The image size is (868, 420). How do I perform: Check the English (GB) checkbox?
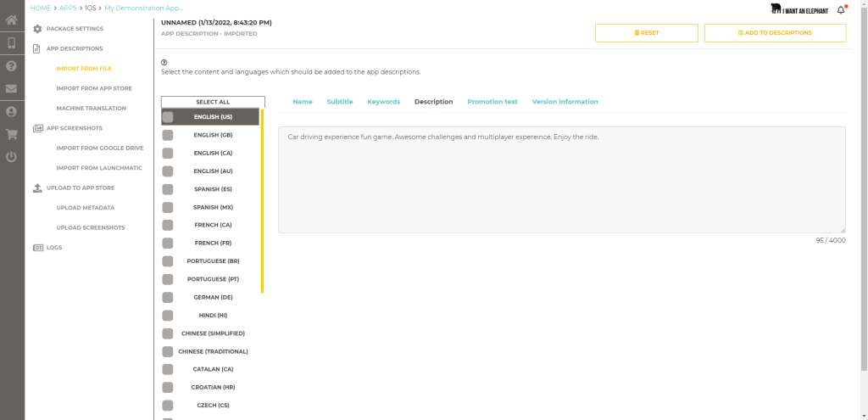[x=168, y=135]
